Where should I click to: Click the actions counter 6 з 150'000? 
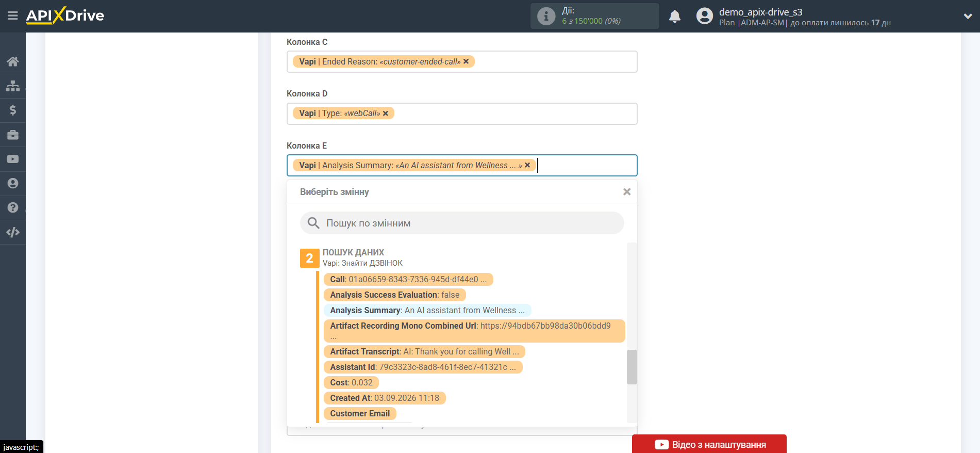point(591,21)
